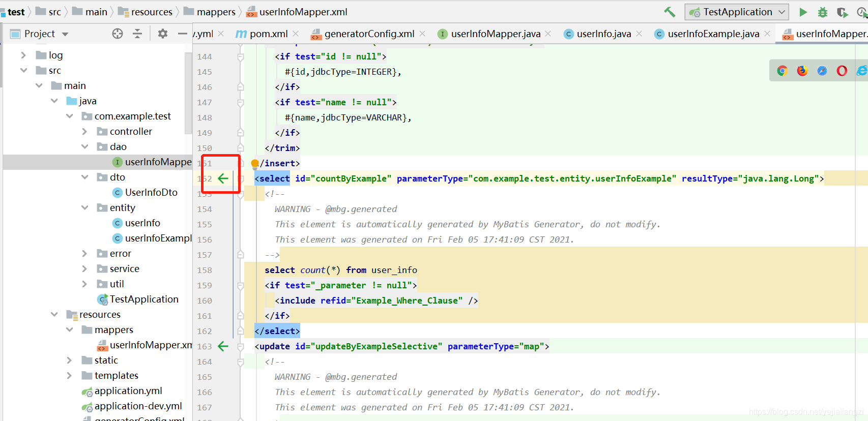Click the mappers breadcrumb in the navigation bar
868x421 pixels.
(216, 12)
